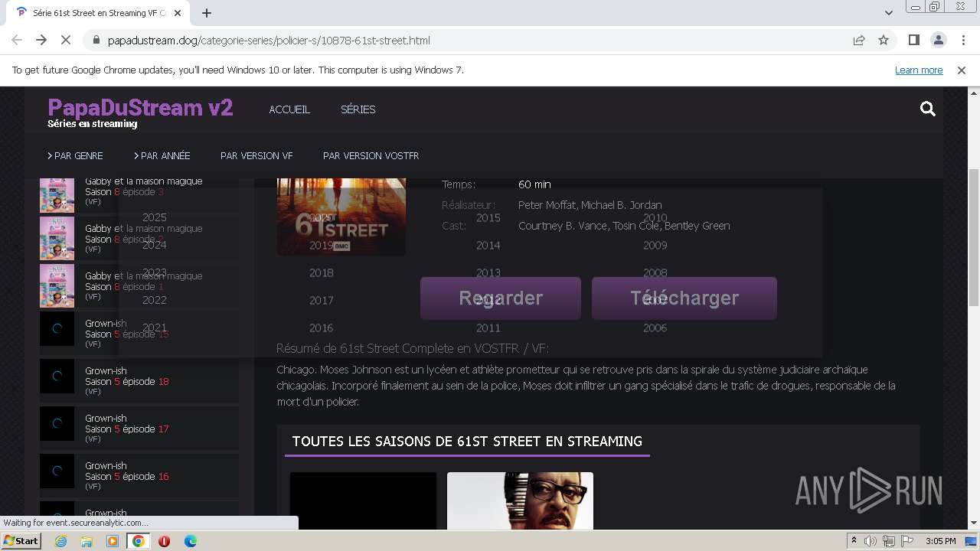Pick year 2024 from the year list
Viewport: 980px width, 551px height.
coord(155,245)
